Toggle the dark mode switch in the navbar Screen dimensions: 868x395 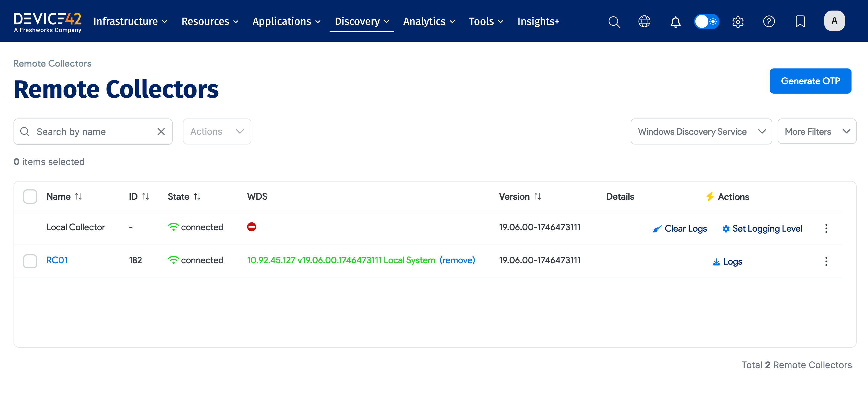[706, 21]
